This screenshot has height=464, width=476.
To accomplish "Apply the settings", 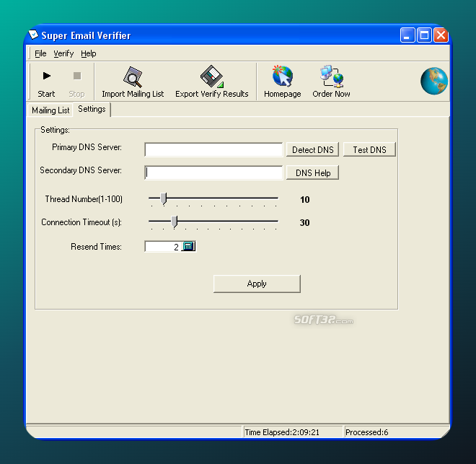I will click(x=257, y=284).
